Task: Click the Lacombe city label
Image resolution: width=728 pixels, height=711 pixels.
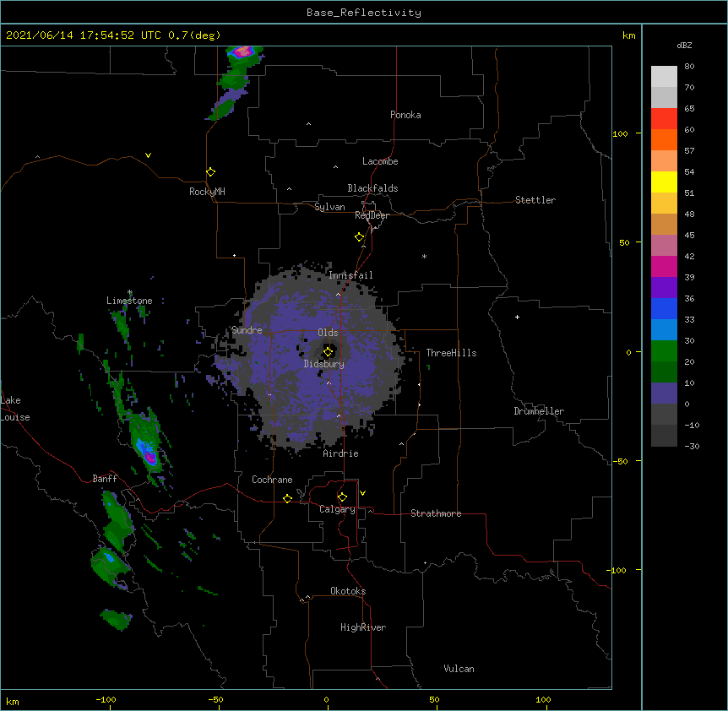Action: point(380,161)
